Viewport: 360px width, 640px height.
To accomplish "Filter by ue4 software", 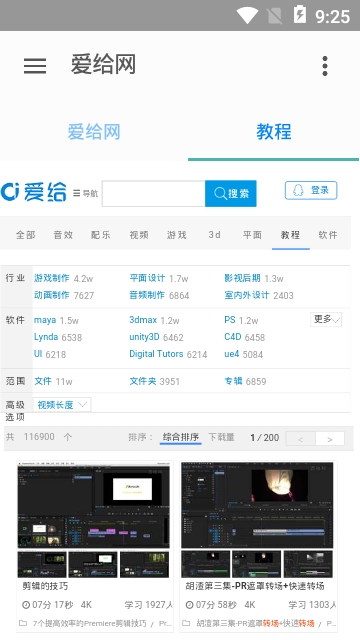I will (231, 354).
